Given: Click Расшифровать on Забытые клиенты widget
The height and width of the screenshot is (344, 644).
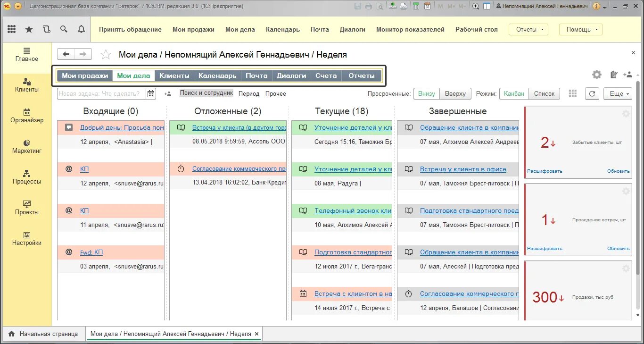Looking at the screenshot, I should 545,171.
